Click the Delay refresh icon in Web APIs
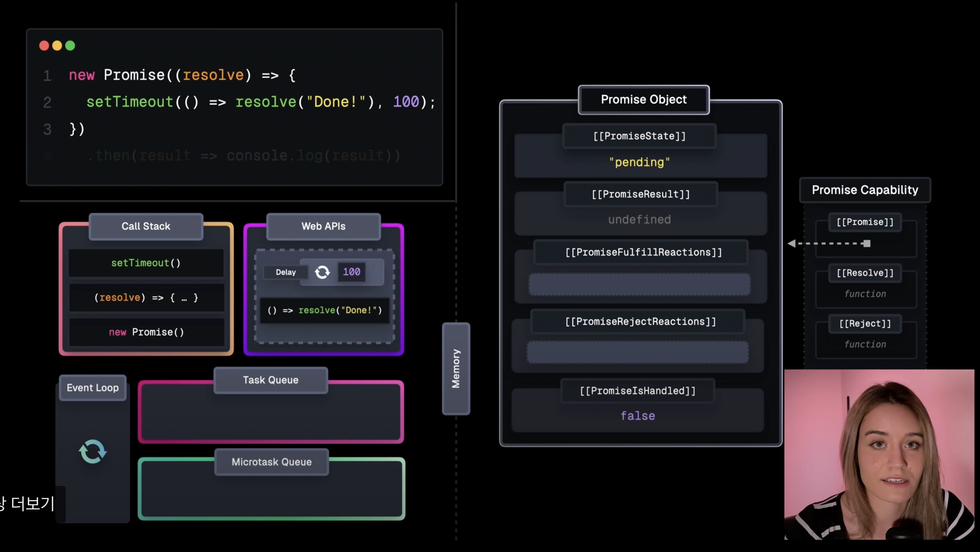The width and height of the screenshot is (980, 552). coord(322,272)
